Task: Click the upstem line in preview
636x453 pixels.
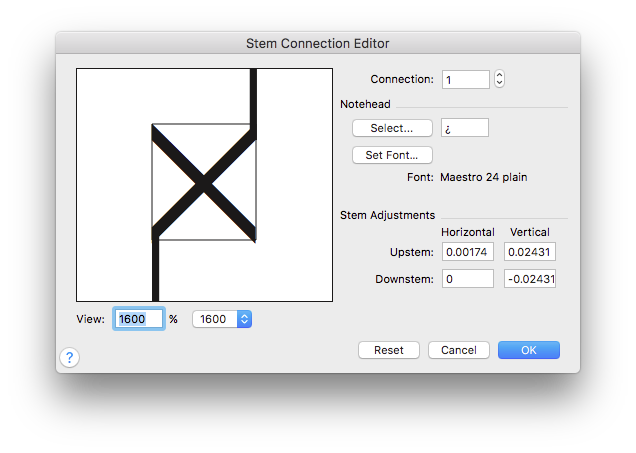Action: click(254, 99)
